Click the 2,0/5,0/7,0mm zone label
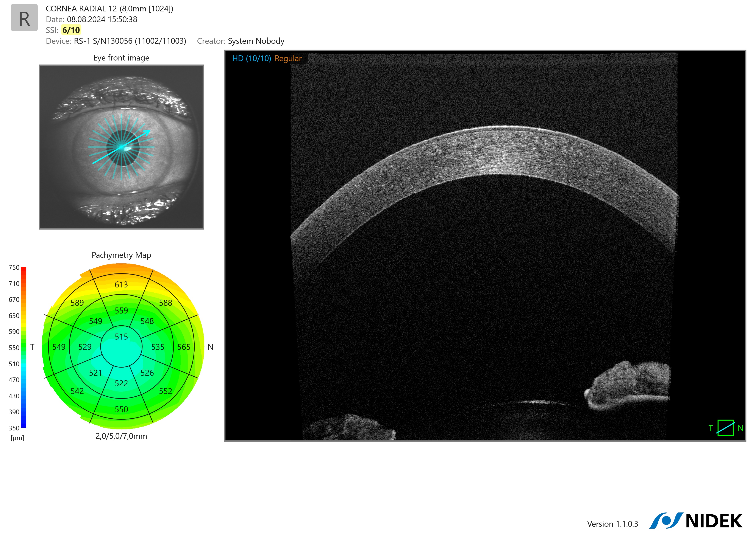 [x=121, y=436]
